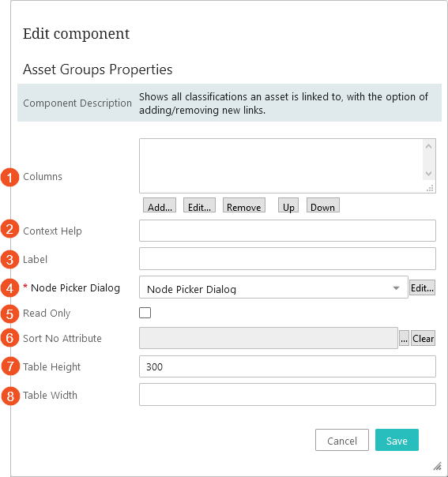
Task: Click Edit... button under Columns list
Action: pyautogui.click(x=199, y=205)
